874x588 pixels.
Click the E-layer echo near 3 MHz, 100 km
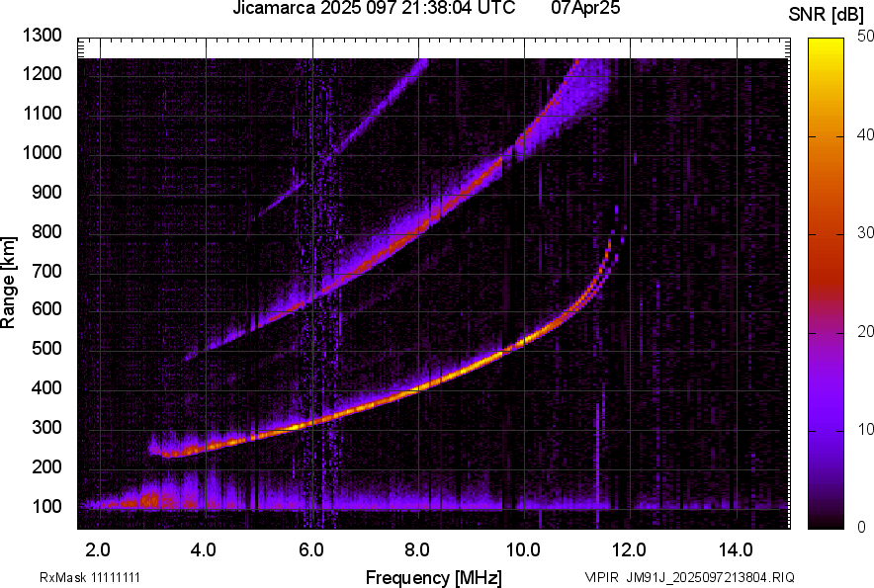pos(149,501)
